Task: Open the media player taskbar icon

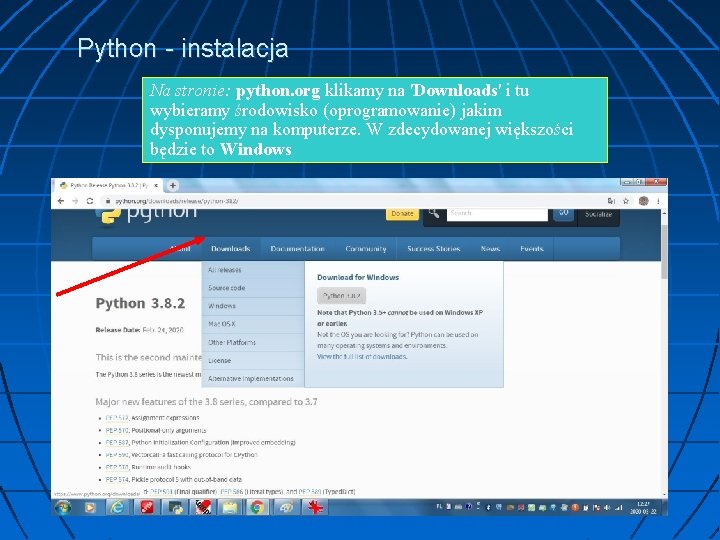Action: tap(90, 507)
